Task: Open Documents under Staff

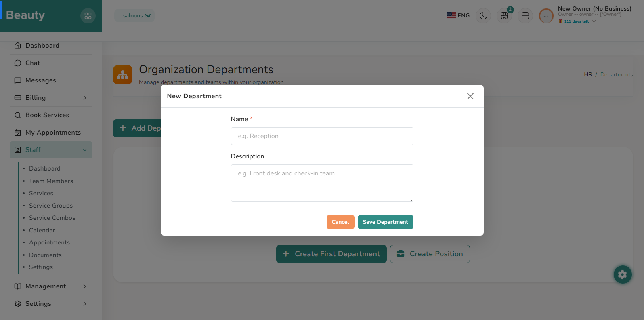Action: (45, 255)
